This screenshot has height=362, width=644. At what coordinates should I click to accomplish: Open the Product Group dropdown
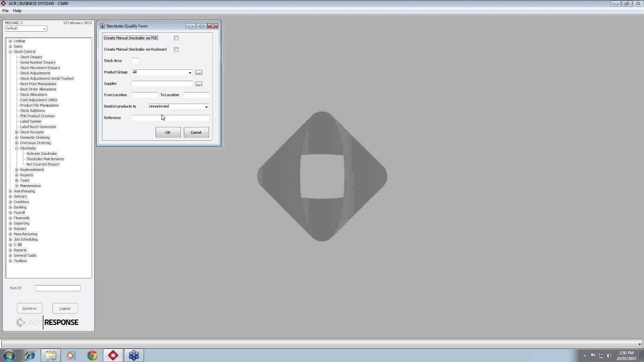(190, 72)
